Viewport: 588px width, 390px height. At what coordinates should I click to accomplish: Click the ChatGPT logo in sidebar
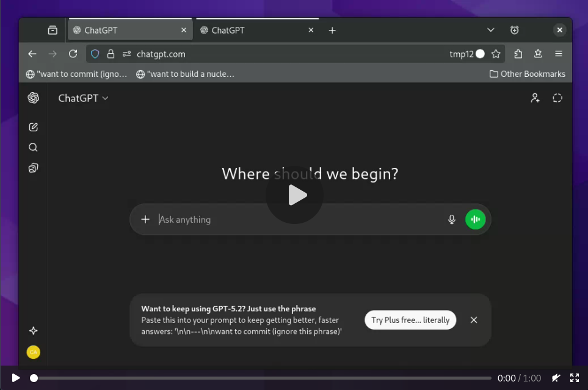34,98
